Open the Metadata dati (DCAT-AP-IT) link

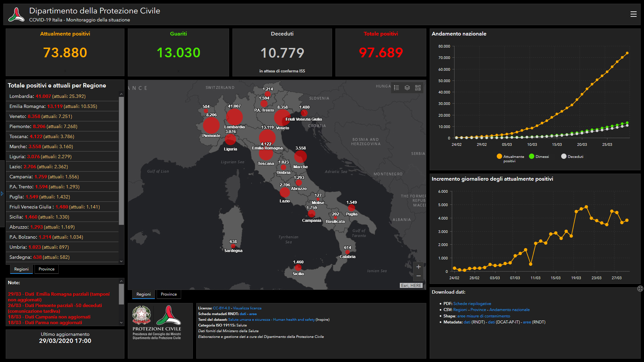(x=491, y=322)
